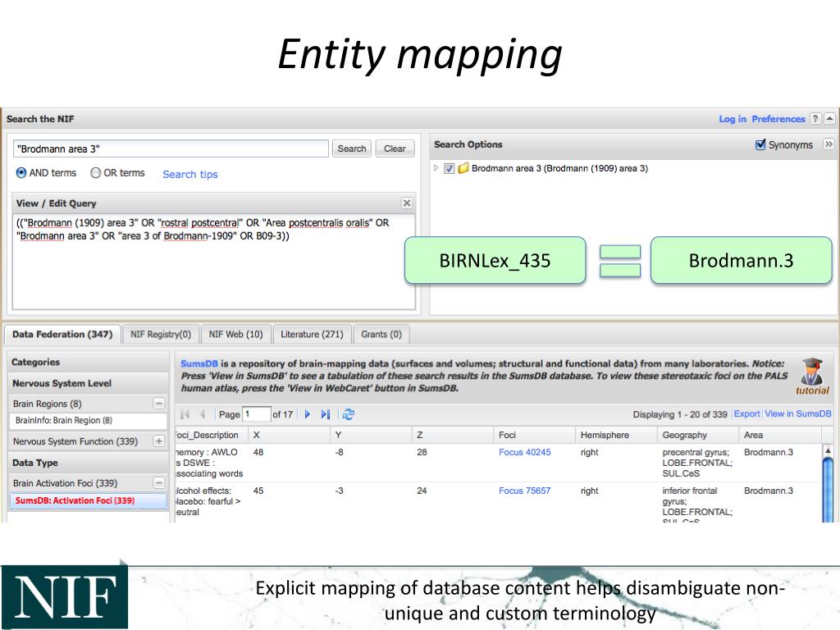Screen dimensions: 840x630
Task: Switch to the NIF Registry tab
Action: pyautogui.click(x=161, y=335)
